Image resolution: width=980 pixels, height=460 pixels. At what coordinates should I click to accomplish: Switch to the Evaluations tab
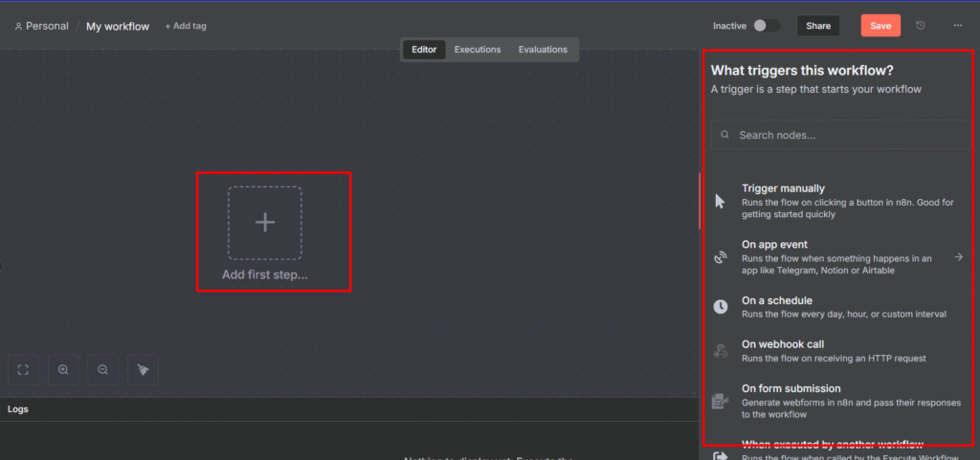point(543,50)
